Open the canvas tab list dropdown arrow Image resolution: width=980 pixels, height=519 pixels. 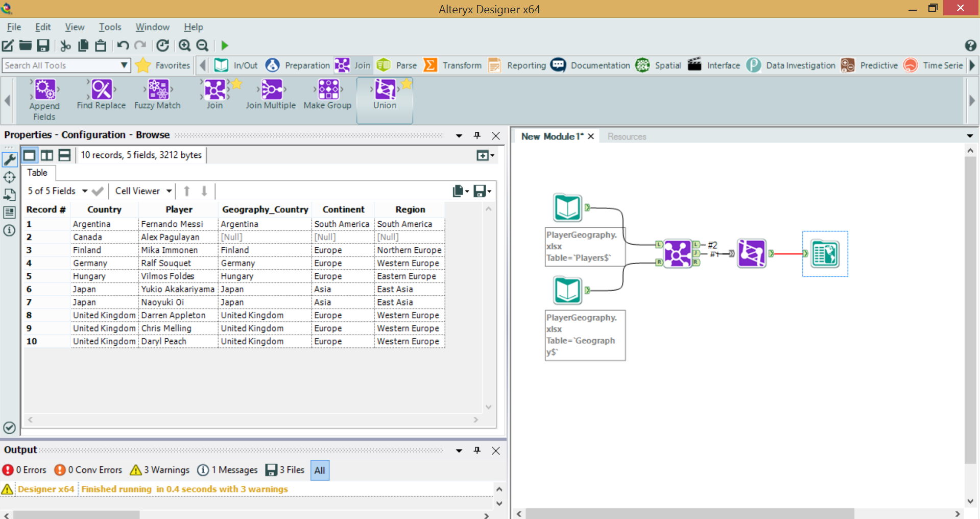coord(970,136)
